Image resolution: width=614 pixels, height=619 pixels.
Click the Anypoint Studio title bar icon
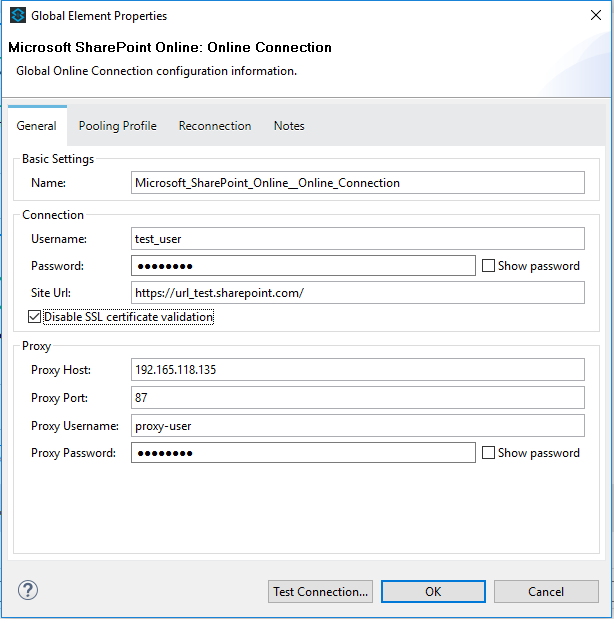click(17, 16)
